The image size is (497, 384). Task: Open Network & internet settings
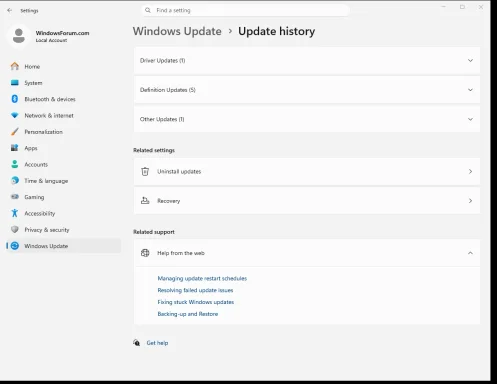63,115
